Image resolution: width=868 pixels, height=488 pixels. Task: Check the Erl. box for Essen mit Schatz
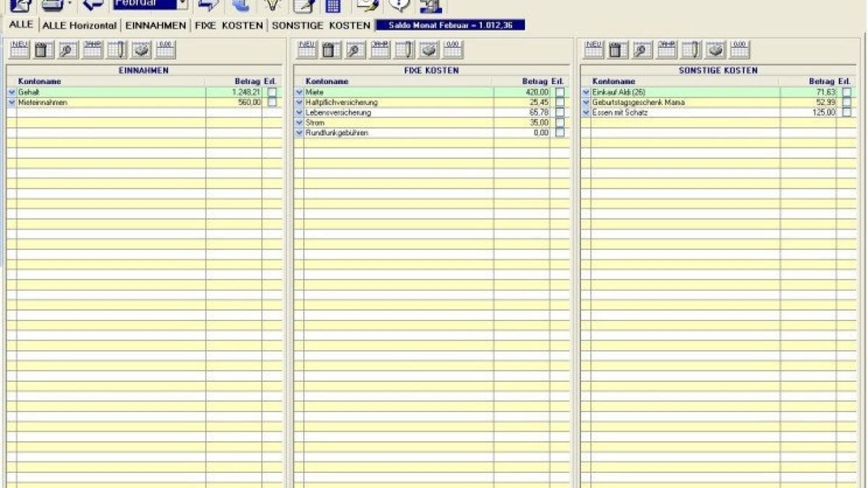click(x=846, y=113)
